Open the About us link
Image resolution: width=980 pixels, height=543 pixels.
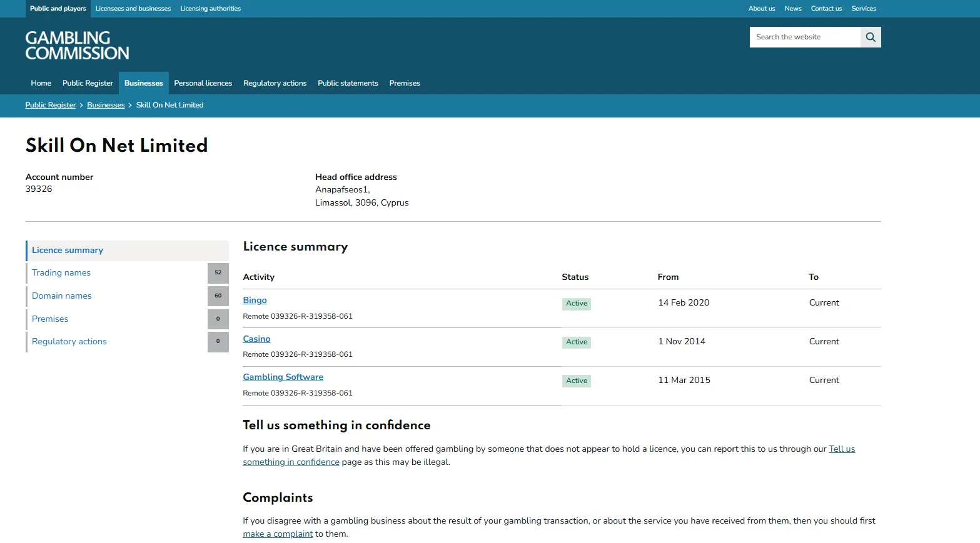click(762, 9)
